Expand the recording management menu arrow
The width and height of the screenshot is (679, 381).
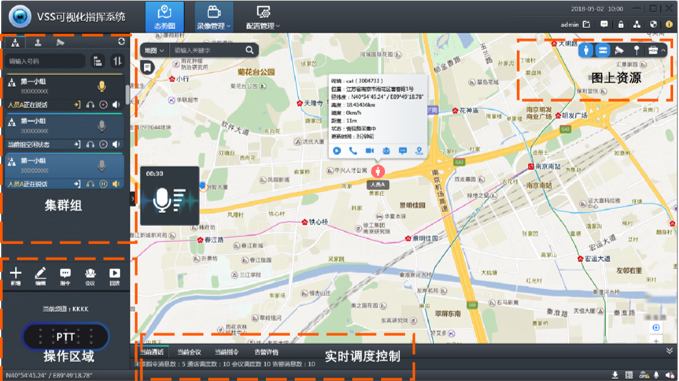click(228, 26)
